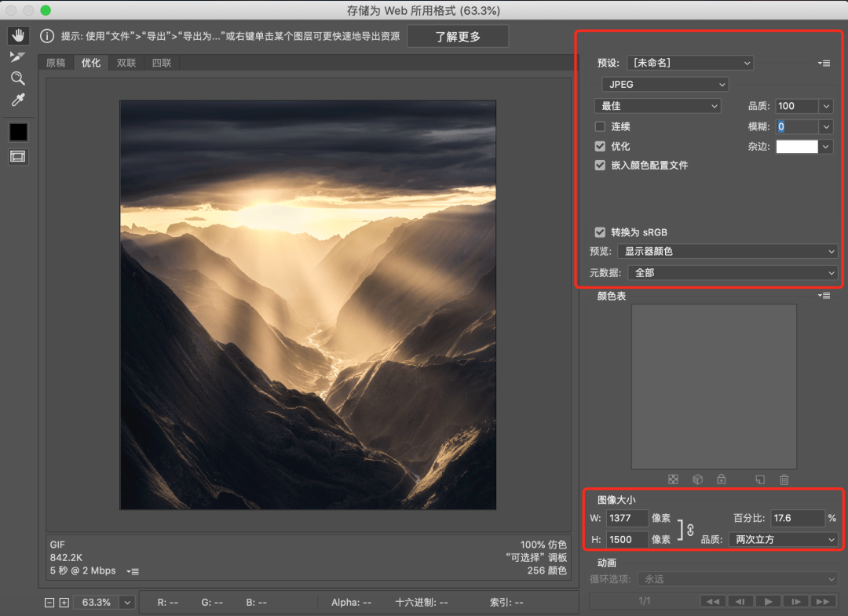The image size is (848, 616).
Task: Click the lock color icon
Action: pos(722,479)
